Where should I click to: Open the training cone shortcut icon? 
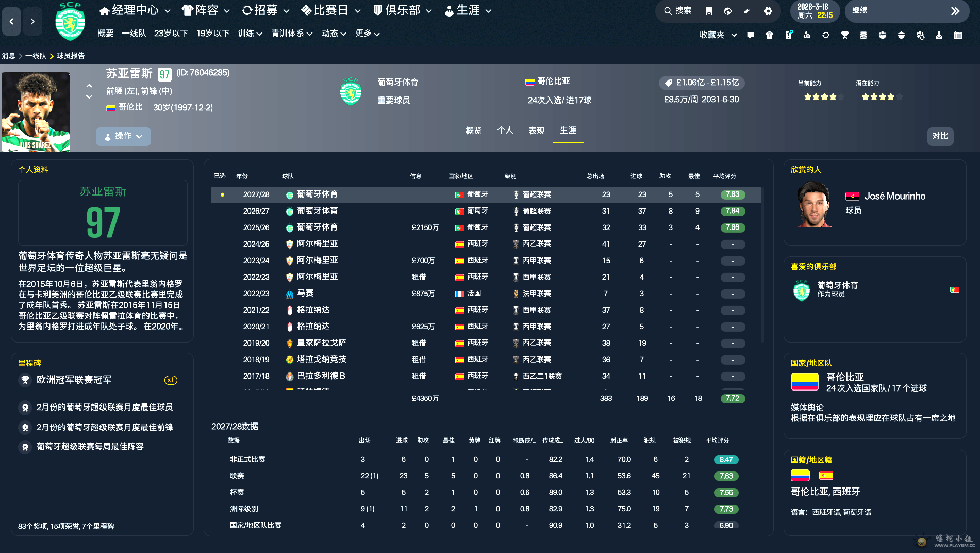pyautogui.click(x=939, y=35)
